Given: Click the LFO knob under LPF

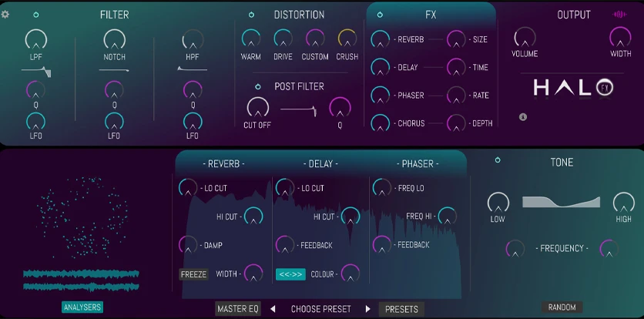Looking at the screenshot, I should click(36, 122).
